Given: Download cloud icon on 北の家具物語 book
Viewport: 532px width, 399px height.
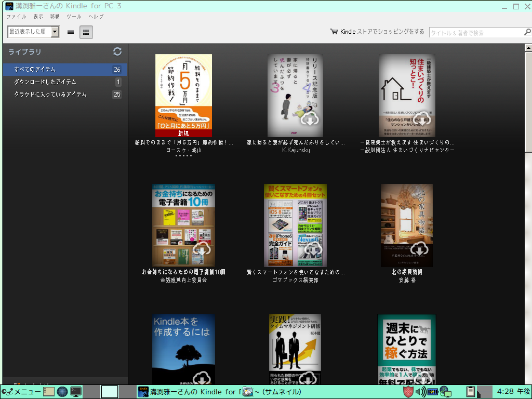Looking at the screenshot, I should (419, 249).
